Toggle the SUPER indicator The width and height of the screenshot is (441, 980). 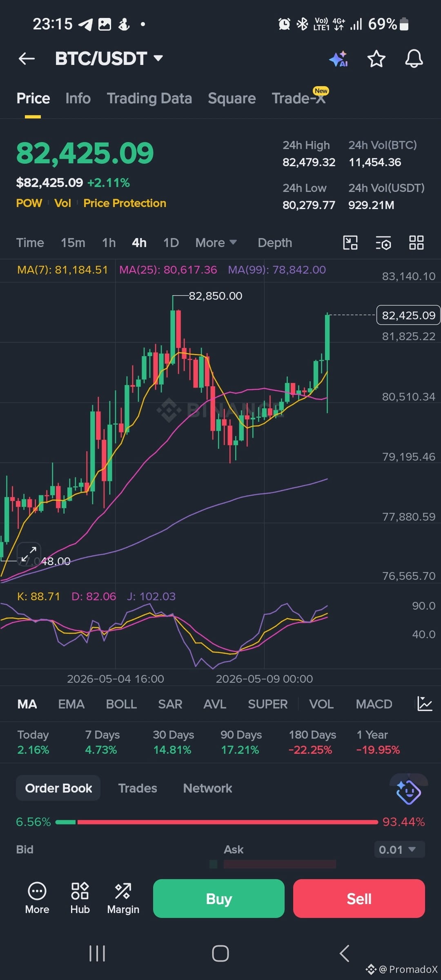268,704
